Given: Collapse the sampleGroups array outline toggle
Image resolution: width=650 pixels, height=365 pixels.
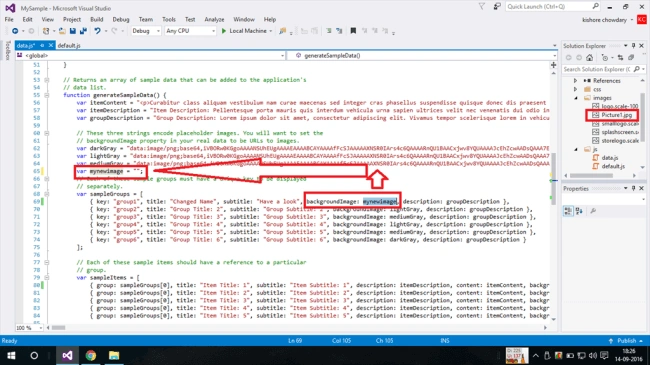Looking at the screenshot, I should click(46, 194).
